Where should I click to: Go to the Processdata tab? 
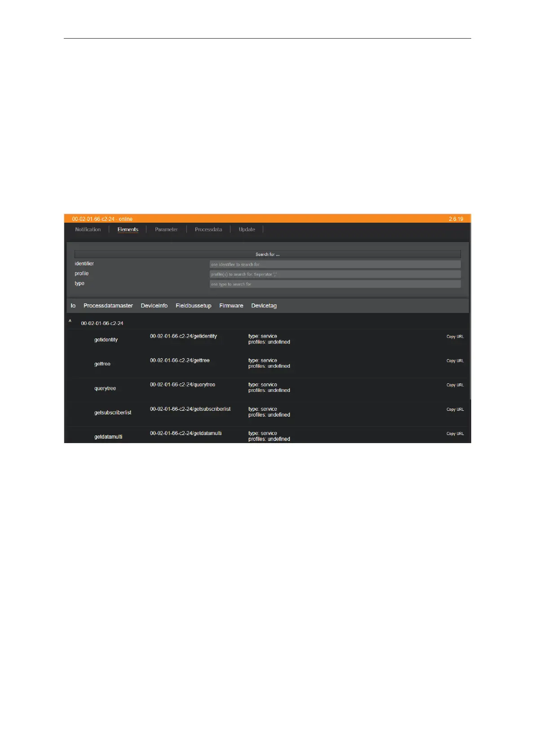click(208, 229)
